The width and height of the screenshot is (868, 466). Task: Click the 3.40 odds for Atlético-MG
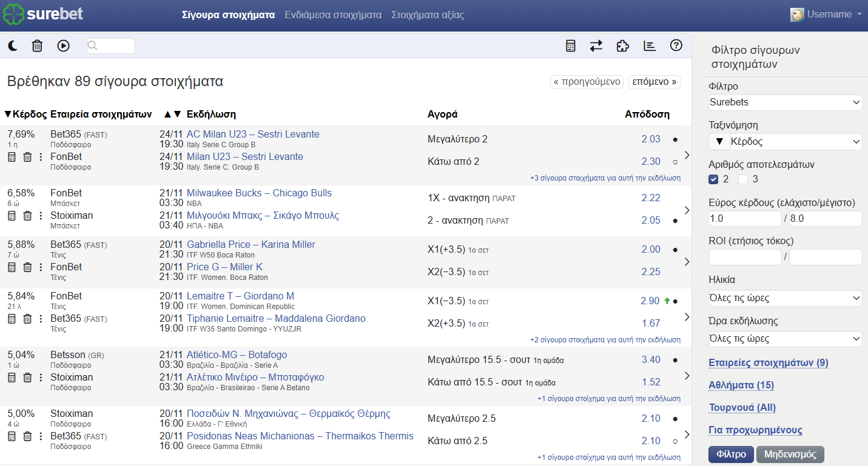pyautogui.click(x=651, y=360)
